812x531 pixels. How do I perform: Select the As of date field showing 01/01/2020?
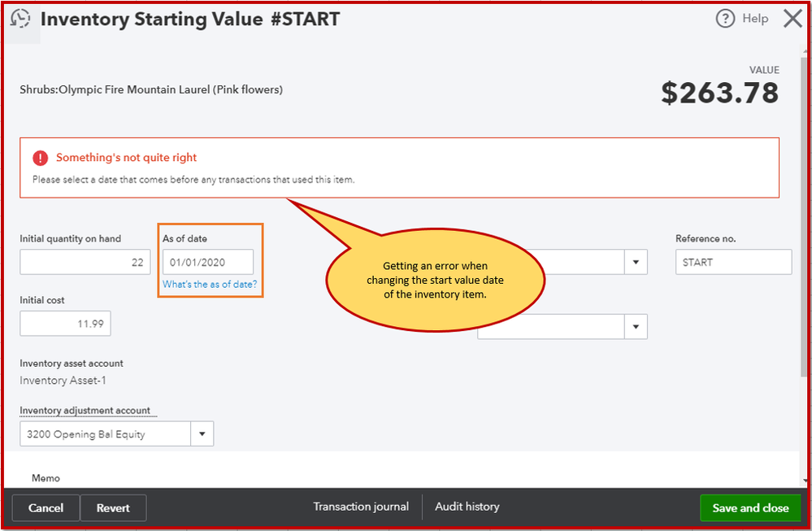[x=206, y=262]
